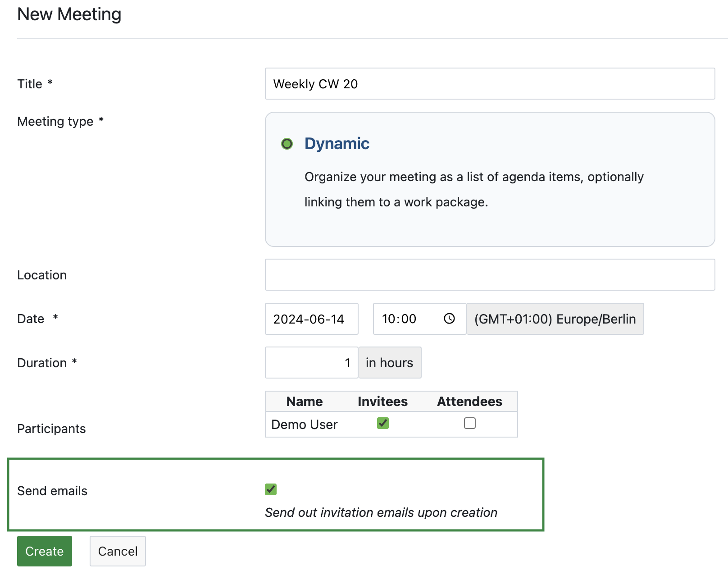The image size is (728, 575).
Task: Click the 'in hours' unit label
Action: [x=389, y=362]
